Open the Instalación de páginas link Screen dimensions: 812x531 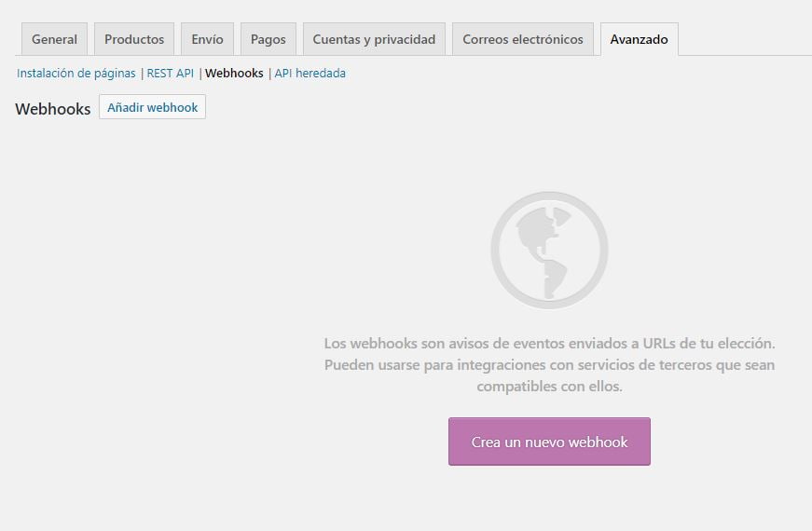click(76, 73)
